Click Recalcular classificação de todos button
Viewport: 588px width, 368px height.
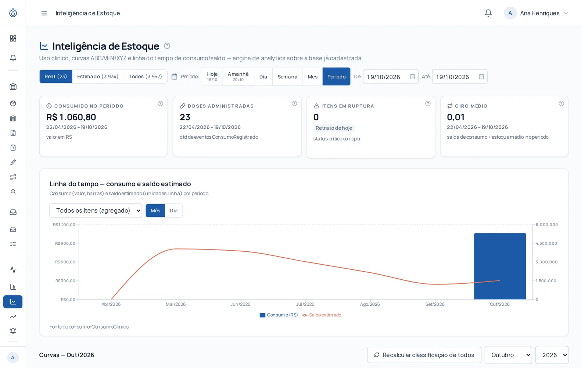[424, 355]
